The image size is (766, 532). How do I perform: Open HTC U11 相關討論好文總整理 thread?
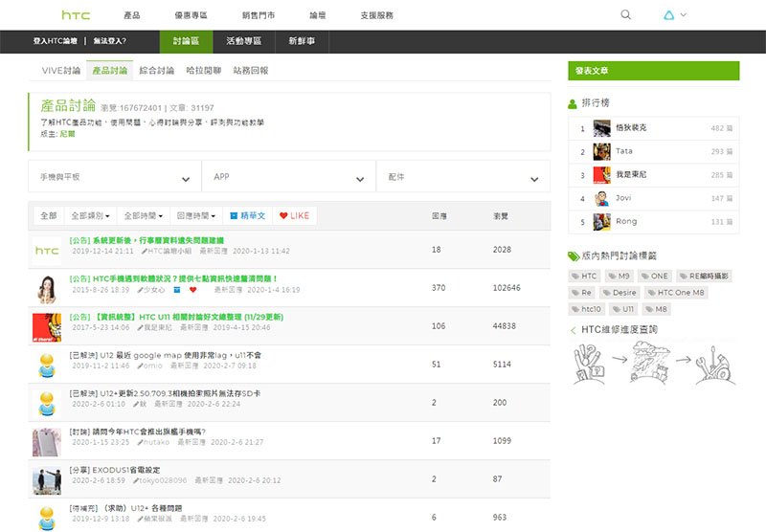pos(176,318)
